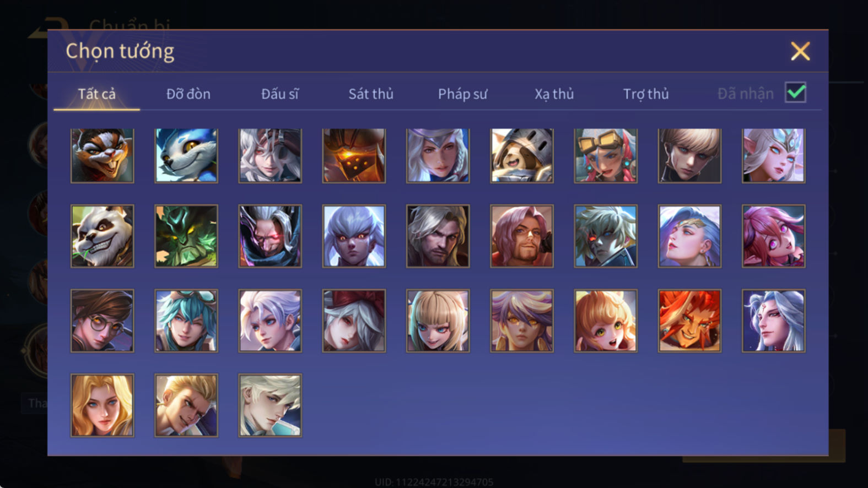Select the red panda hero portrait

pos(102,155)
